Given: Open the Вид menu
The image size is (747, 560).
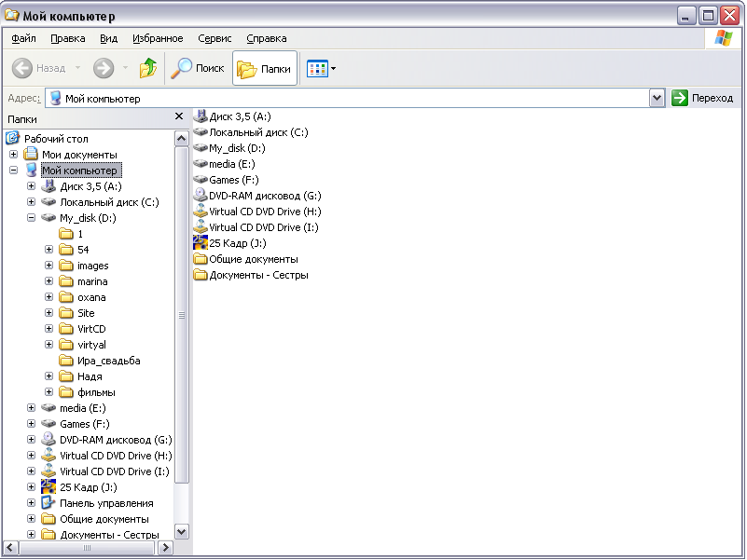Looking at the screenshot, I should (x=108, y=38).
